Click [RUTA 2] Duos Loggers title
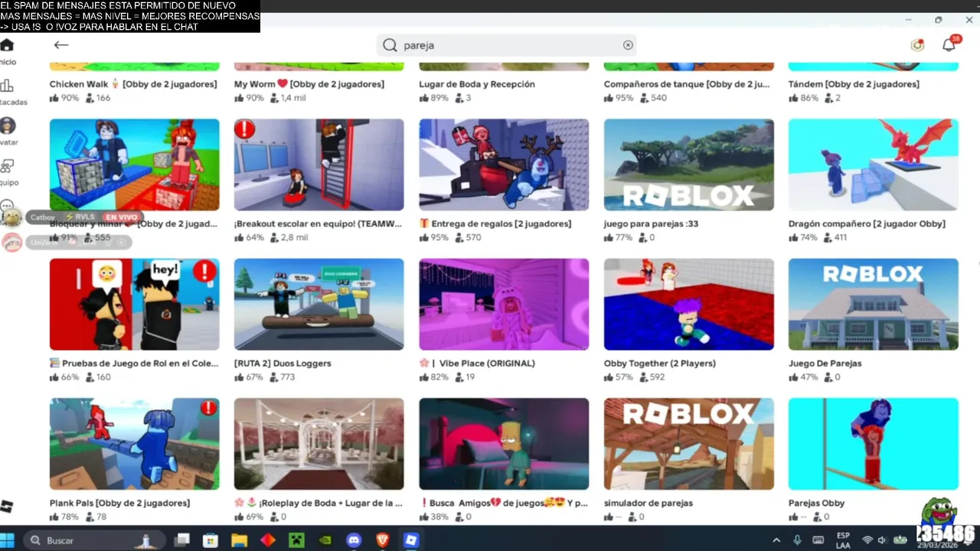This screenshot has width=980, height=551. (x=283, y=364)
